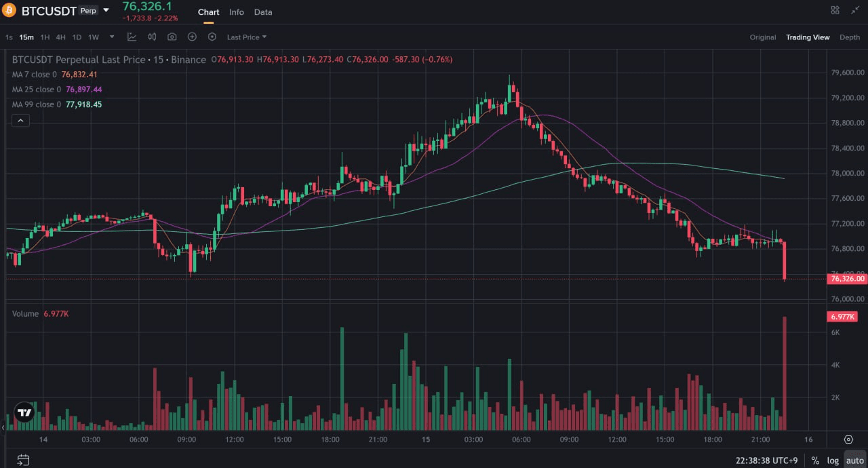
Task: Take a chart snapshot with camera icon
Action: pos(172,37)
